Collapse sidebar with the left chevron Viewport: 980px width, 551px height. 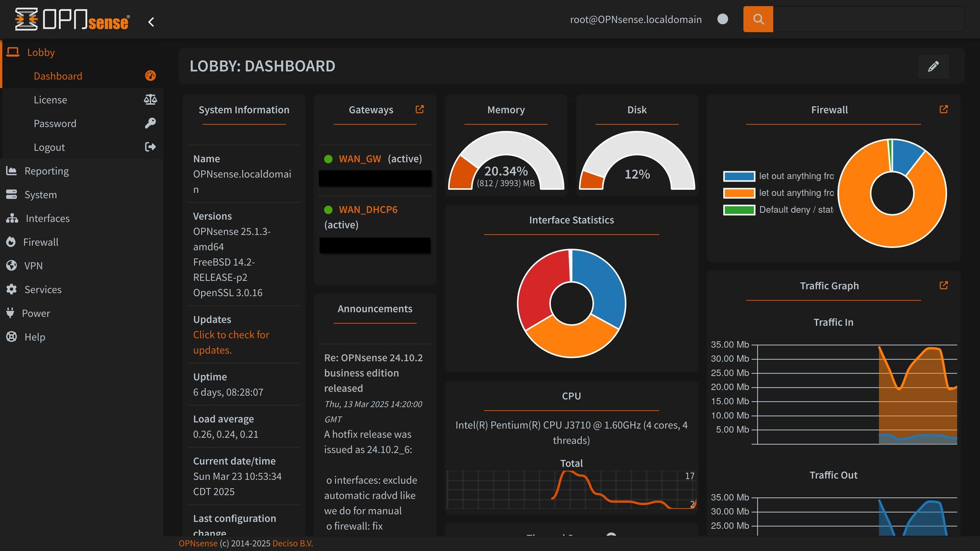151,22
